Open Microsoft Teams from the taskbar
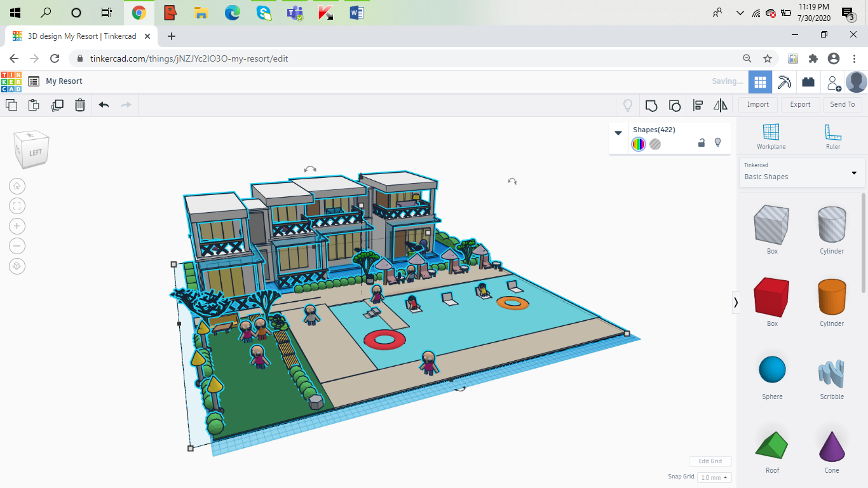Image resolution: width=868 pixels, height=488 pixels. click(295, 13)
